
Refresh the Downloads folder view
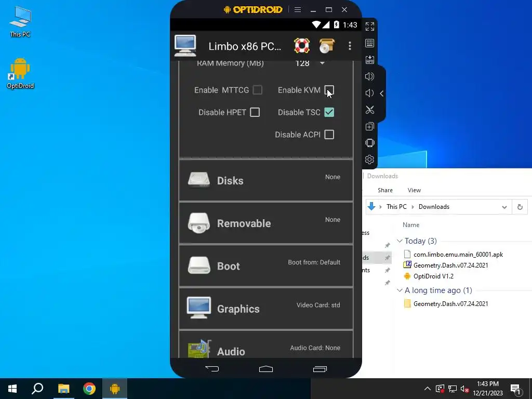[520, 207]
